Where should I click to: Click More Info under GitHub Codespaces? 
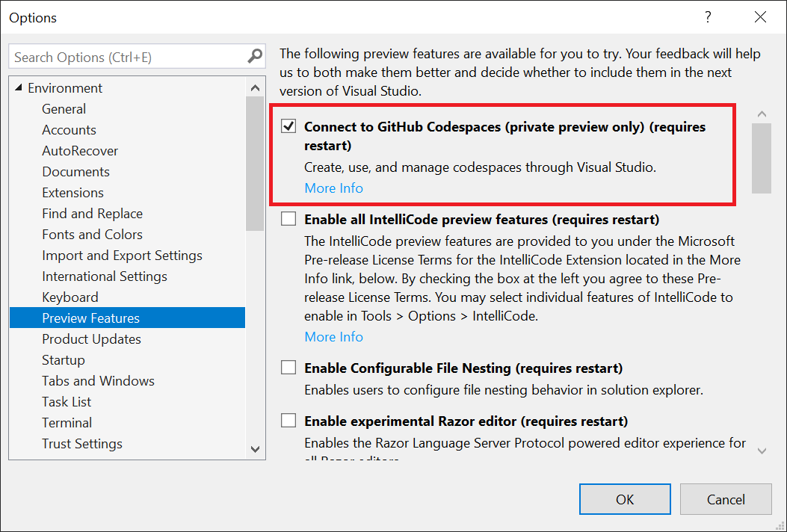coord(333,188)
